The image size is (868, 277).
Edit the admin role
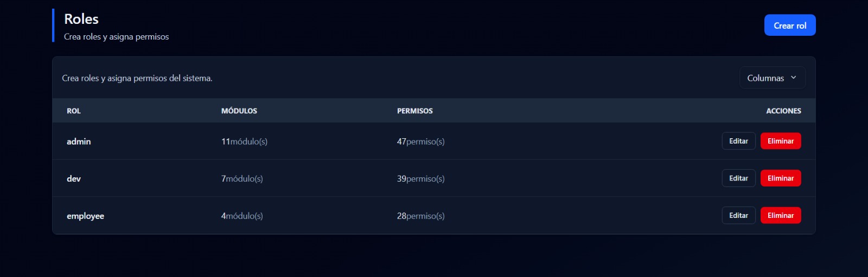738,141
